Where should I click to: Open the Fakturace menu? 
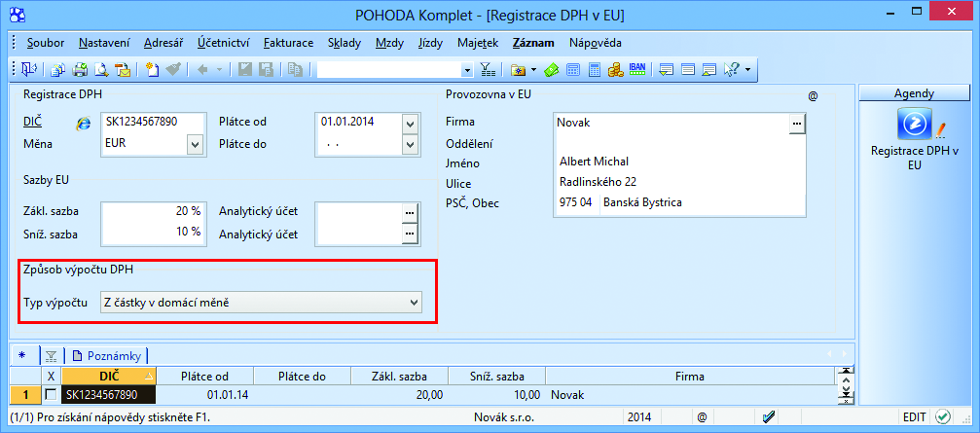pos(288,43)
